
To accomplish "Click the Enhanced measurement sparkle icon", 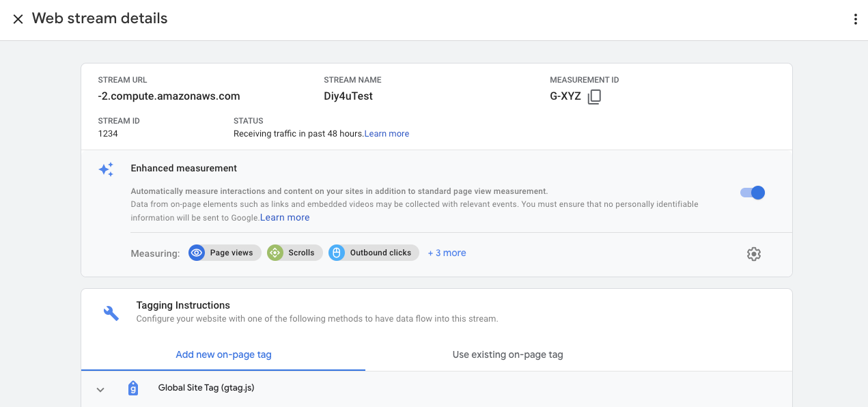I will (x=106, y=169).
